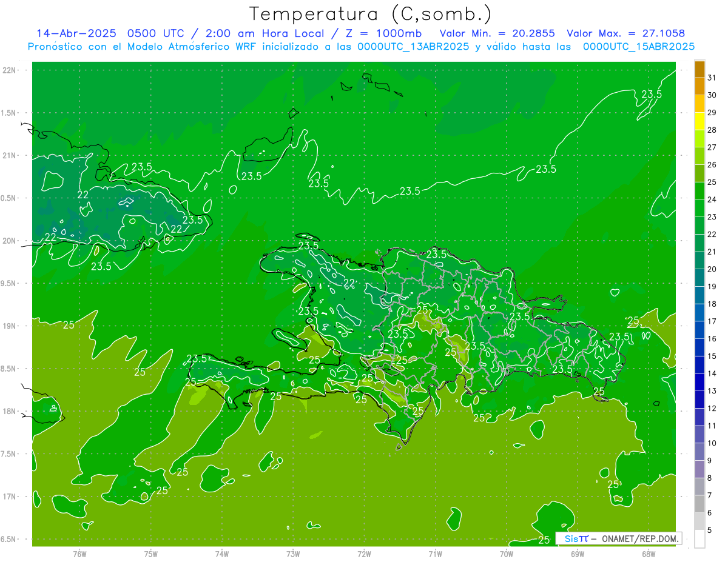Select the legend value 16
Screen dimensions: 728x562
click(712, 339)
